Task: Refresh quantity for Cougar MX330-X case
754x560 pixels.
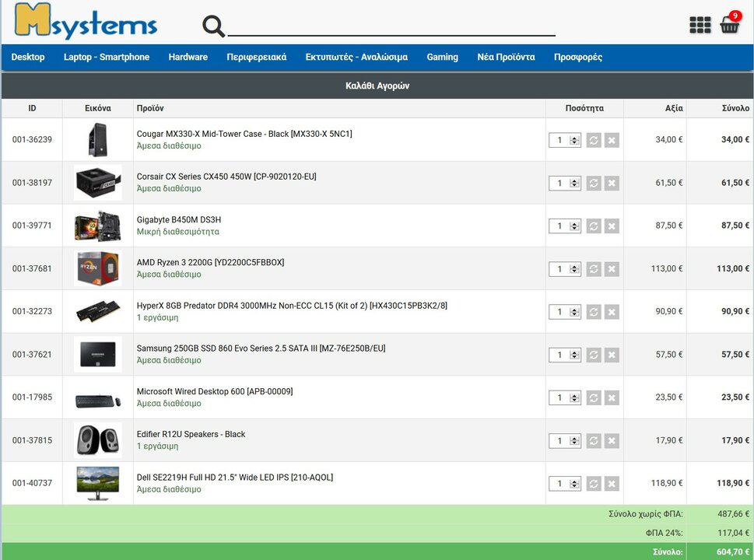Action: click(594, 140)
